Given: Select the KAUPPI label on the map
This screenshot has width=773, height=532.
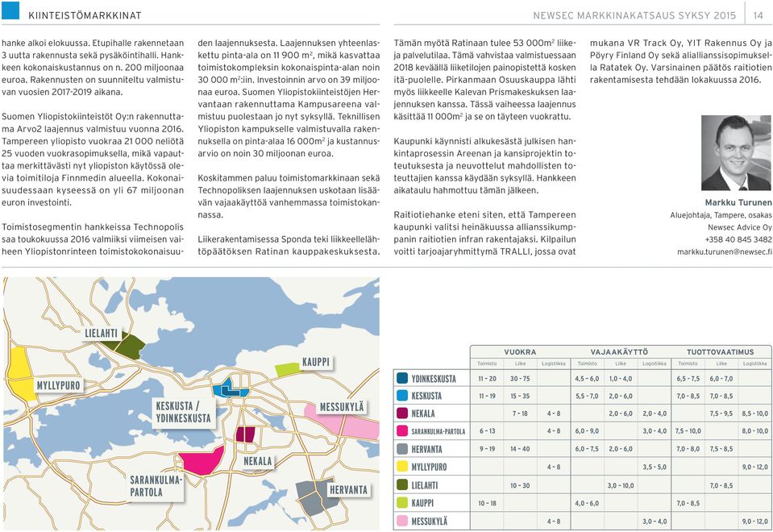Looking at the screenshot, I should (315, 362).
